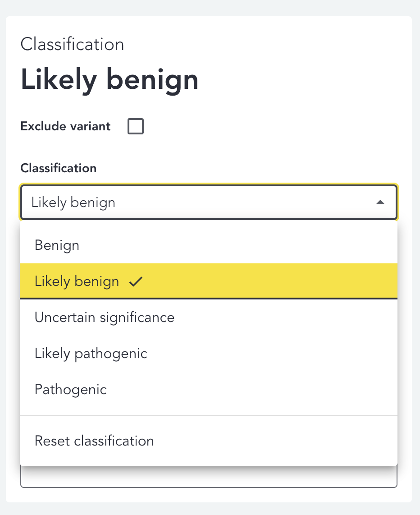Image resolution: width=420 pixels, height=515 pixels.
Task: Pick the Likely pathogenic option
Action: tap(91, 354)
